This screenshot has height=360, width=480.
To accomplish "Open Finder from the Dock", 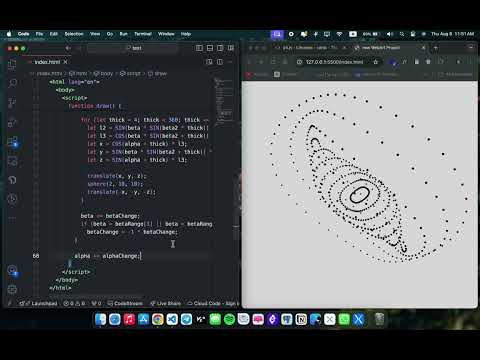I will pos(100,319).
